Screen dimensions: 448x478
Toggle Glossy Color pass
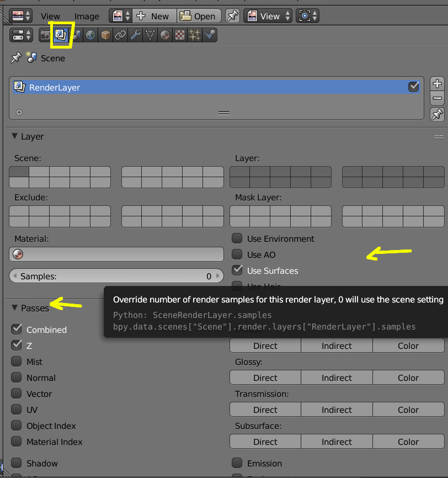tap(408, 378)
